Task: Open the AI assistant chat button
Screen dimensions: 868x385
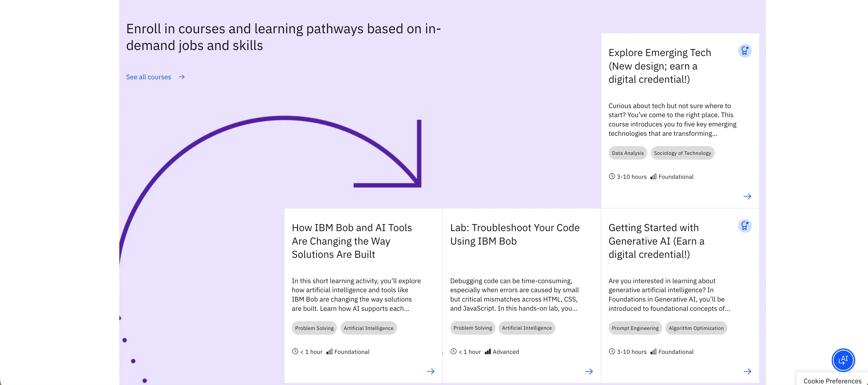Action: (x=843, y=360)
